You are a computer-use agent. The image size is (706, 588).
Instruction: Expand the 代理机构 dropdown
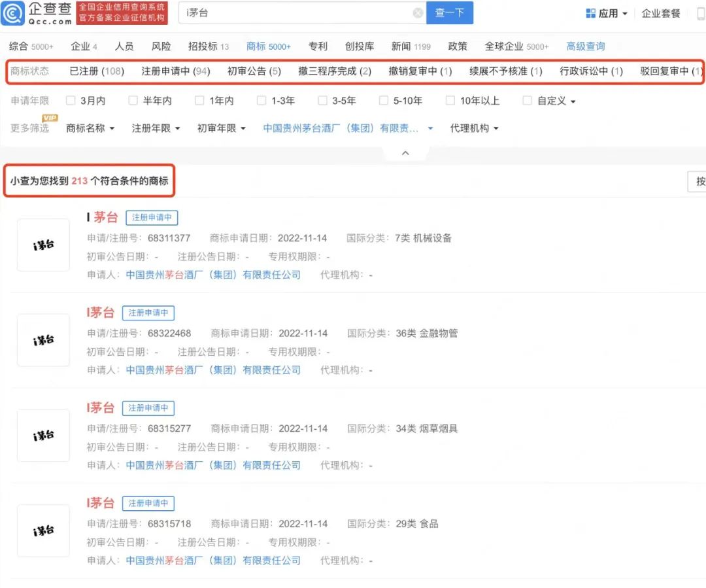coord(474,128)
